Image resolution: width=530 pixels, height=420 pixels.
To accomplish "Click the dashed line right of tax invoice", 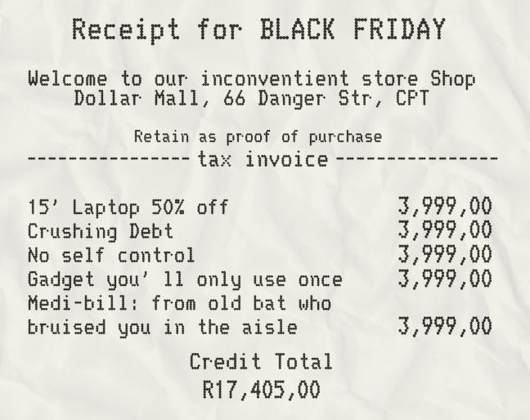I will [416, 158].
